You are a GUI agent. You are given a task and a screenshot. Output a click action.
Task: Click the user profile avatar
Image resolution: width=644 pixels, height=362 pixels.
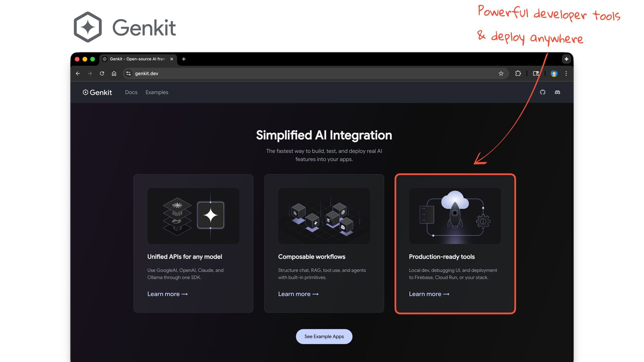554,73
